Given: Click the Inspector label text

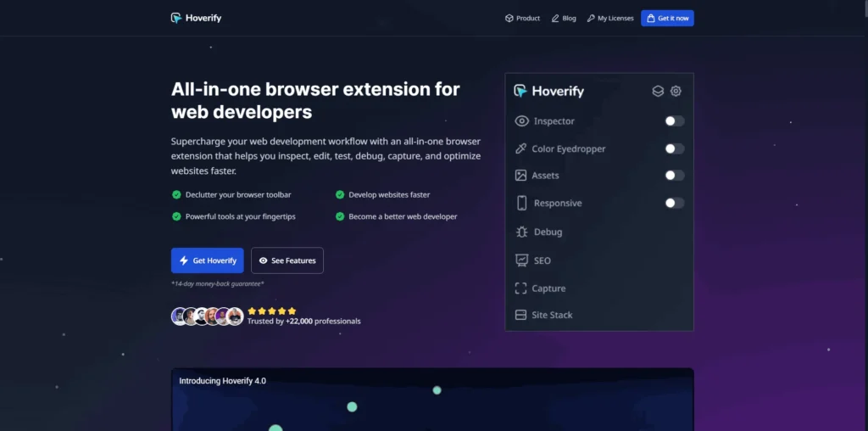Looking at the screenshot, I should click(554, 120).
